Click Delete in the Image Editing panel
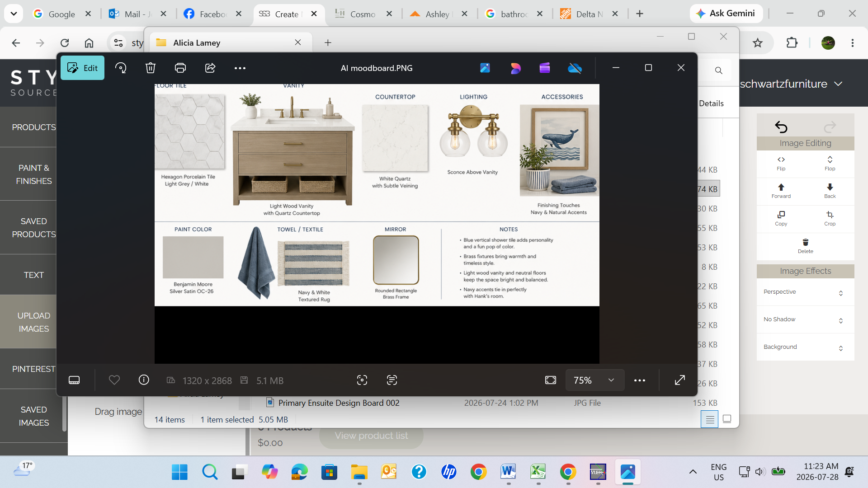The image size is (868, 488). click(806, 246)
